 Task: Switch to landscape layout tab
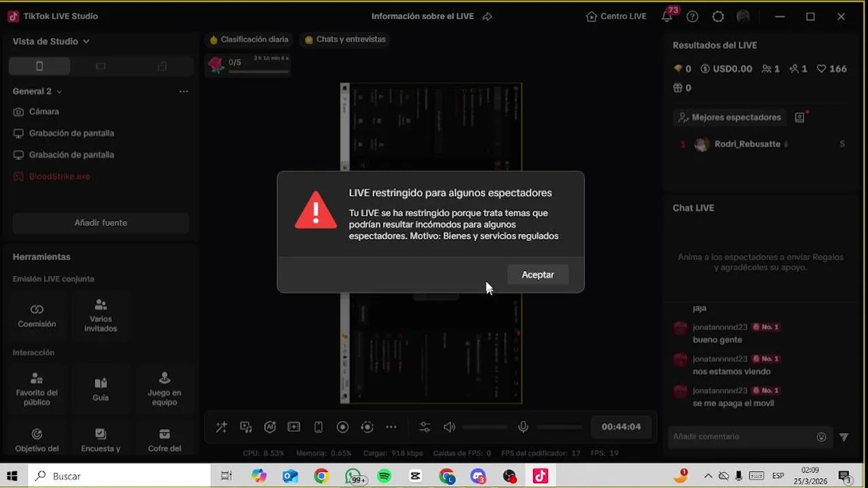point(100,66)
